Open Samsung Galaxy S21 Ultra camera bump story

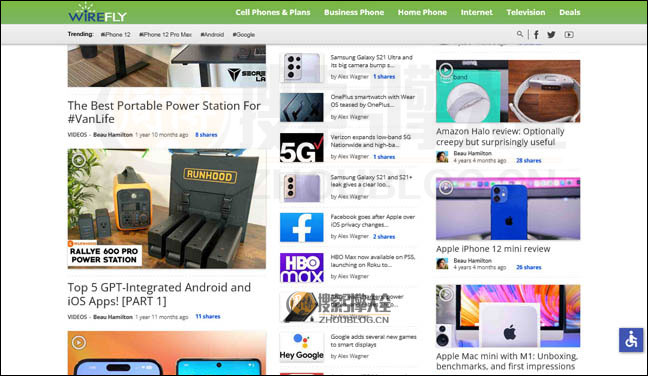coord(371,61)
